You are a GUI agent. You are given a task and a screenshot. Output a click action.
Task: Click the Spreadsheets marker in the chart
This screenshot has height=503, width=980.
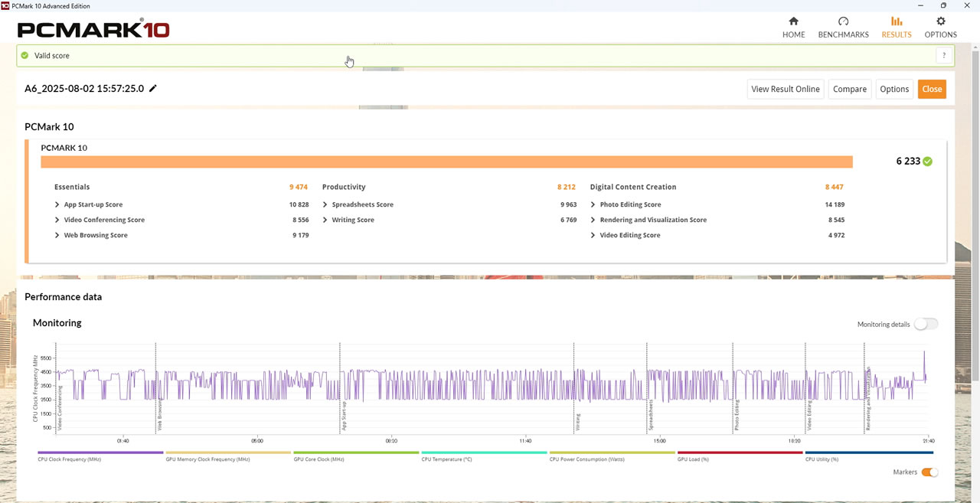[651, 414]
